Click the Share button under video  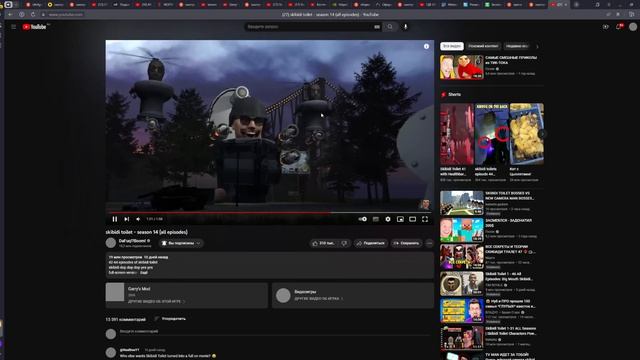[371, 243]
